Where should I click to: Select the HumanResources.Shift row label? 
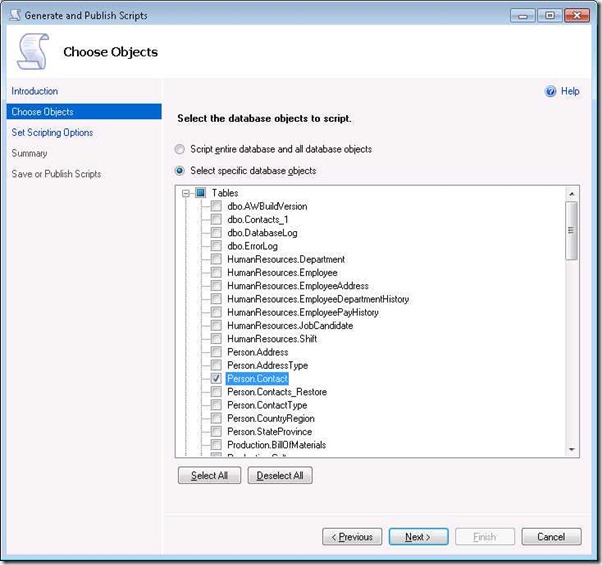pyautogui.click(x=272, y=339)
